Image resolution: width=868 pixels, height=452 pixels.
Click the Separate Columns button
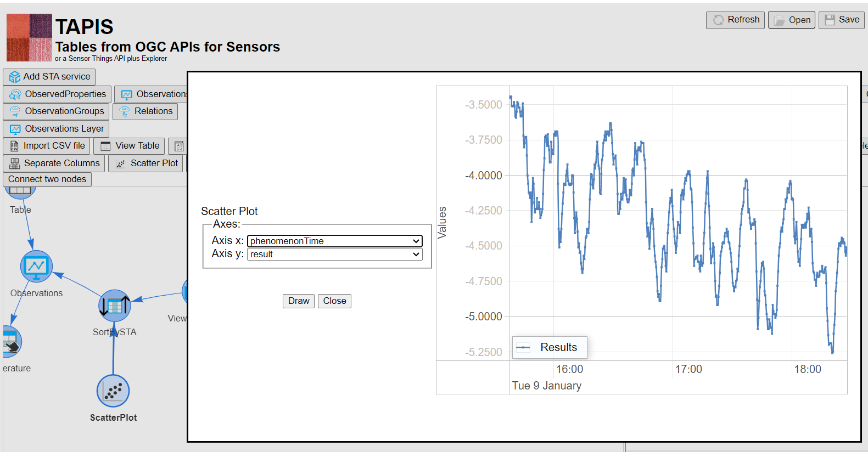coord(54,163)
